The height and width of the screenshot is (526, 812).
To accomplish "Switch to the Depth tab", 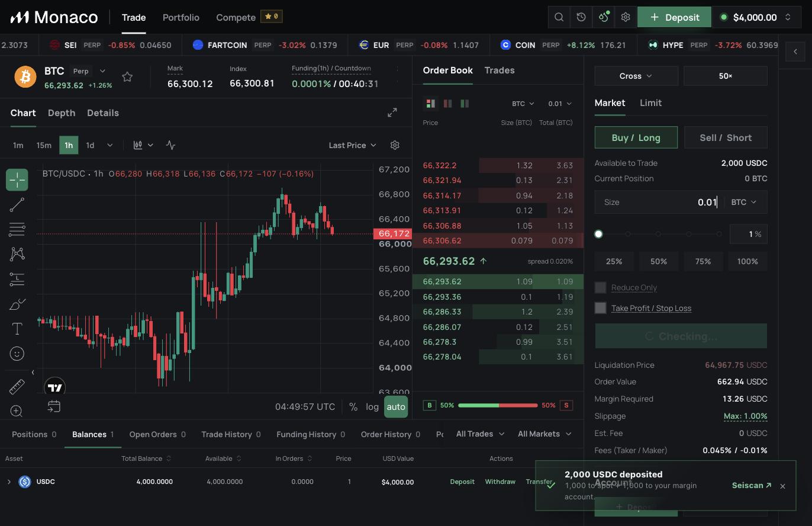I will [62, 113].
